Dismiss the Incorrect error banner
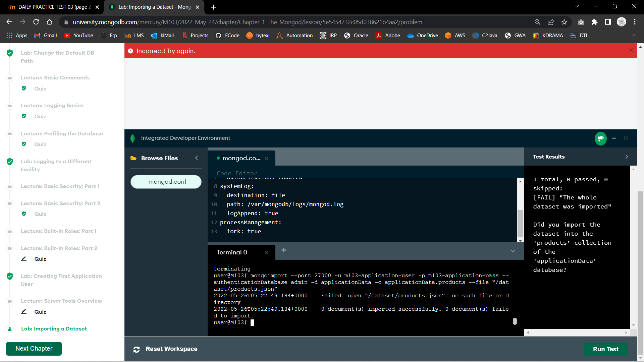644x362 pixels. pos(631,50)
